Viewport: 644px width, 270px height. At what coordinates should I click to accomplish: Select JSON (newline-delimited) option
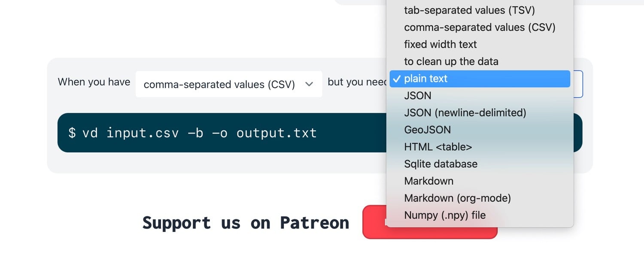(x=480, y=113)
